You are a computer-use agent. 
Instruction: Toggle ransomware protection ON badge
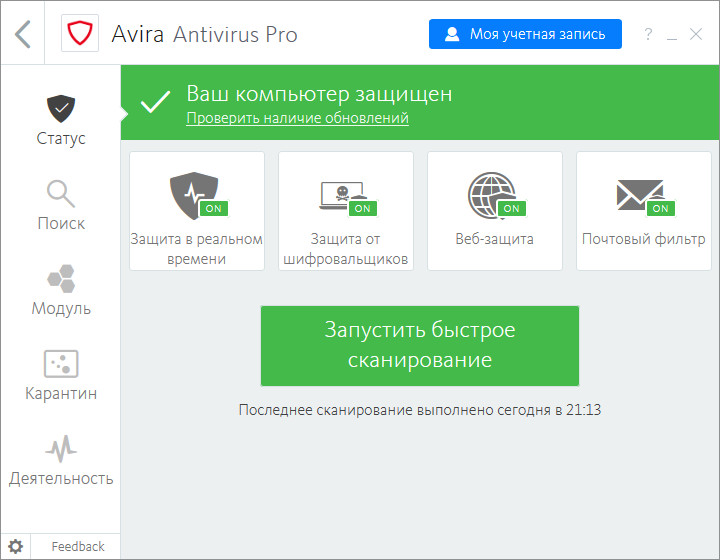click(362, 208)
